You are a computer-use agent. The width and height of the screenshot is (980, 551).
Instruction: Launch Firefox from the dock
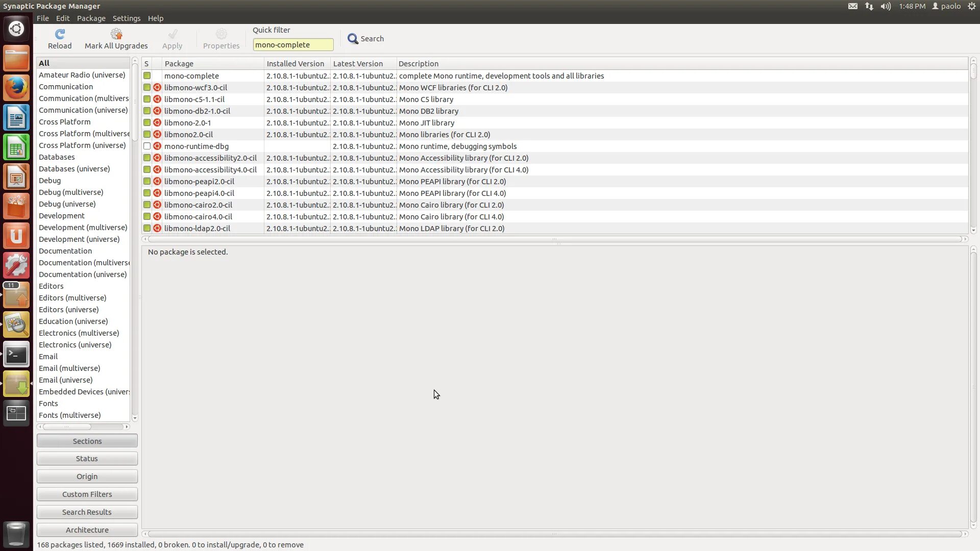coord(16,88)
